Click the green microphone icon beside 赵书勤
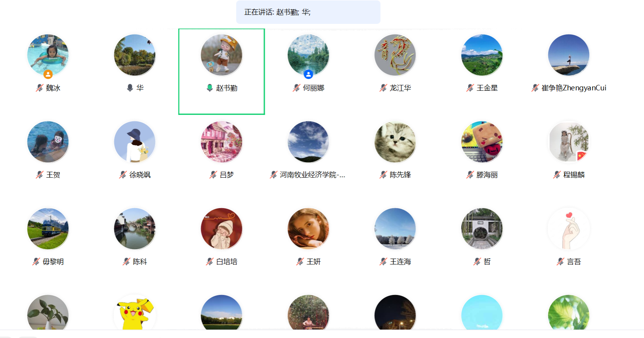This screenshot has height=338, width=644. click(x=210, y=88)
